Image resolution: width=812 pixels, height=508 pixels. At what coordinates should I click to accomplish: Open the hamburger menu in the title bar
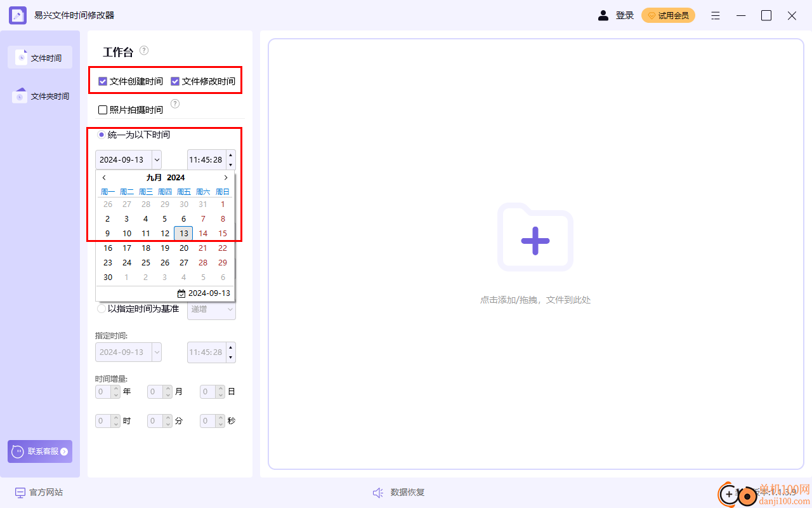coord(716,15)
